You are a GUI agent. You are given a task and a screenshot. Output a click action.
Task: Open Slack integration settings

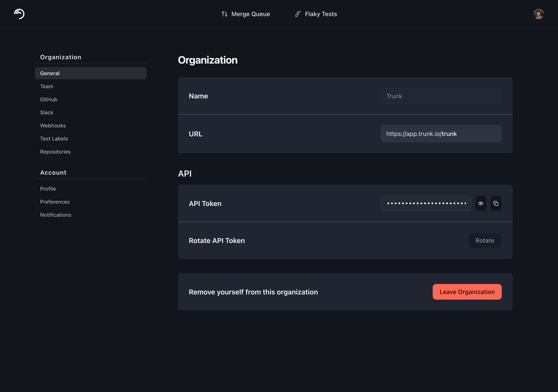click(x=91, y=112)
